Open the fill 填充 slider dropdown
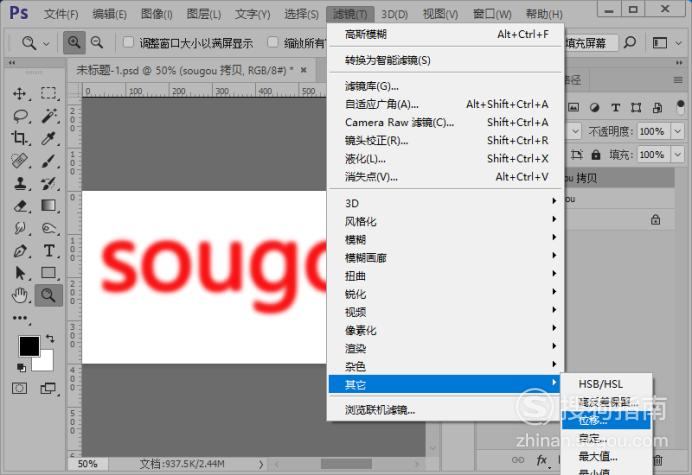Screen dimensions: 692x475 677,155
